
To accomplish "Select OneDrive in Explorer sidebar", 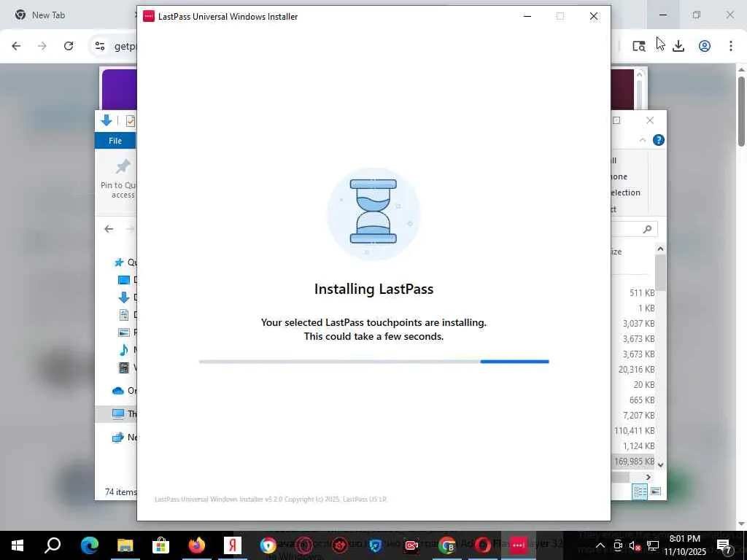I will (x=124, y=391).
